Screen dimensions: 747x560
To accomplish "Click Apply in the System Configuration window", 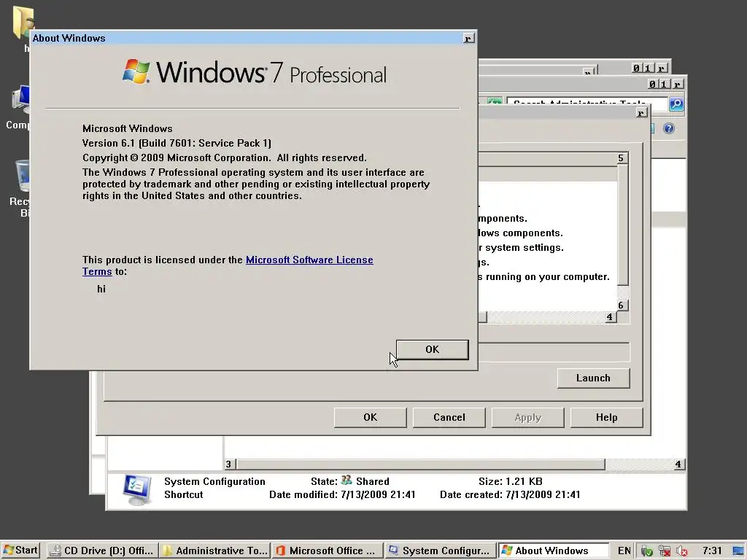I will [528, 418].
